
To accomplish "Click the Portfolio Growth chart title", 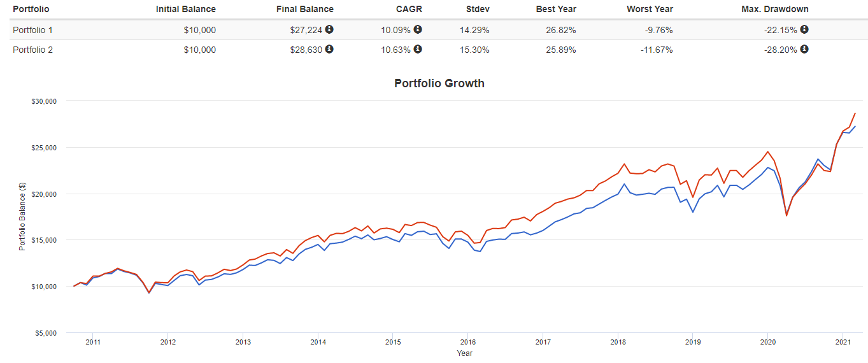I will (x=439, y=83).
